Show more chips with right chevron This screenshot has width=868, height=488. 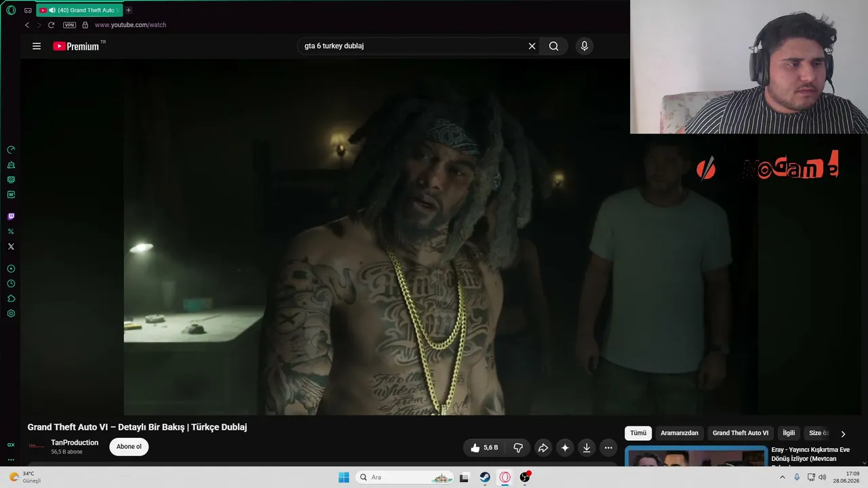(x=843, y=434)
